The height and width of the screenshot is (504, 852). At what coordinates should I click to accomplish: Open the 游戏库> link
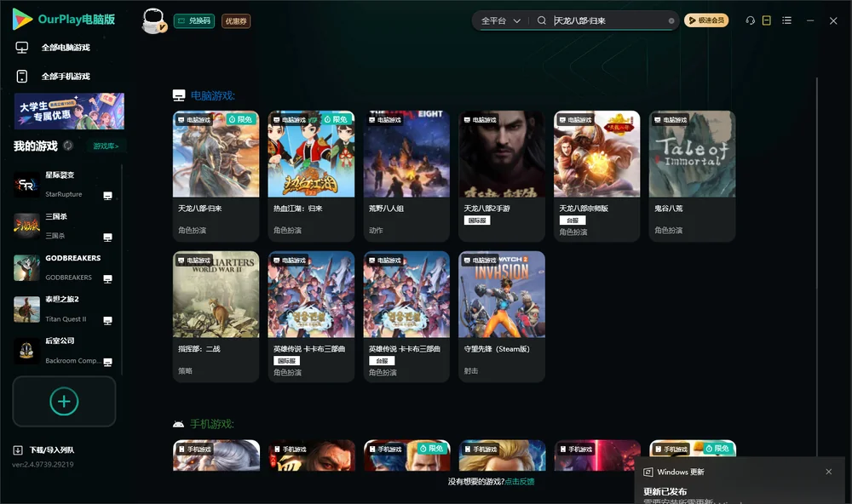point(106,146)
